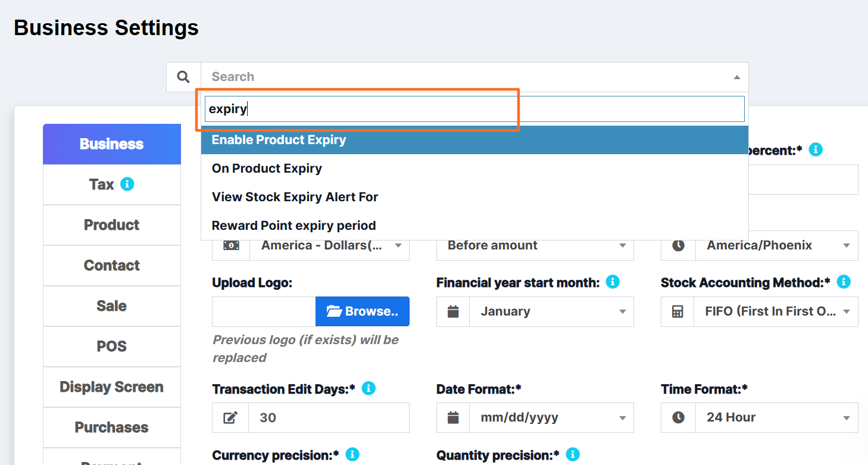Click the Transaction Edit Days input field
The width and height of the screenshot is (868, 465).
pyautogui.click(x=328, y=417)
